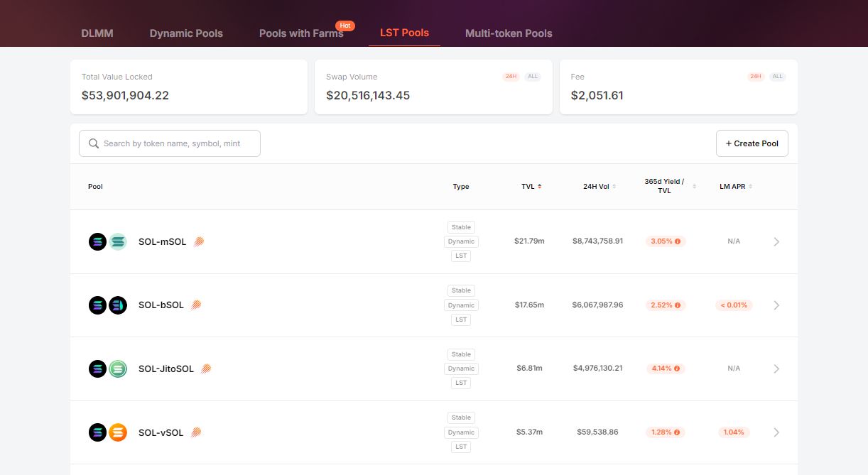
Task: Click the magnifier icon in search box
Action: tap(94, 143)
